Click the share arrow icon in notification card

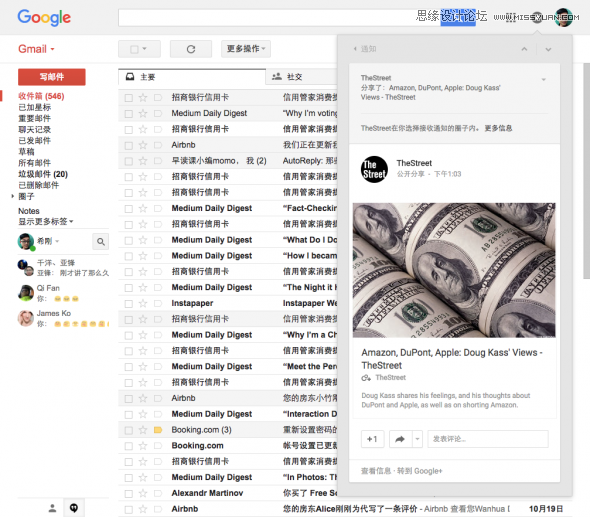(400, 439)
